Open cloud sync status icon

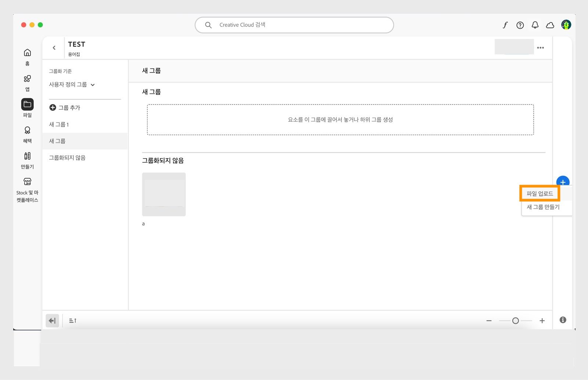(x=550, y=25)
